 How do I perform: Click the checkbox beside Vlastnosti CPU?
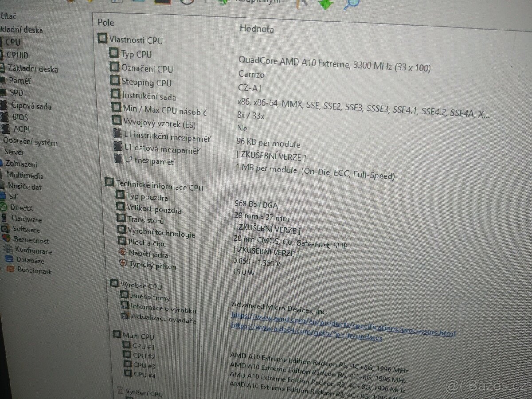[x=102, y=39]
